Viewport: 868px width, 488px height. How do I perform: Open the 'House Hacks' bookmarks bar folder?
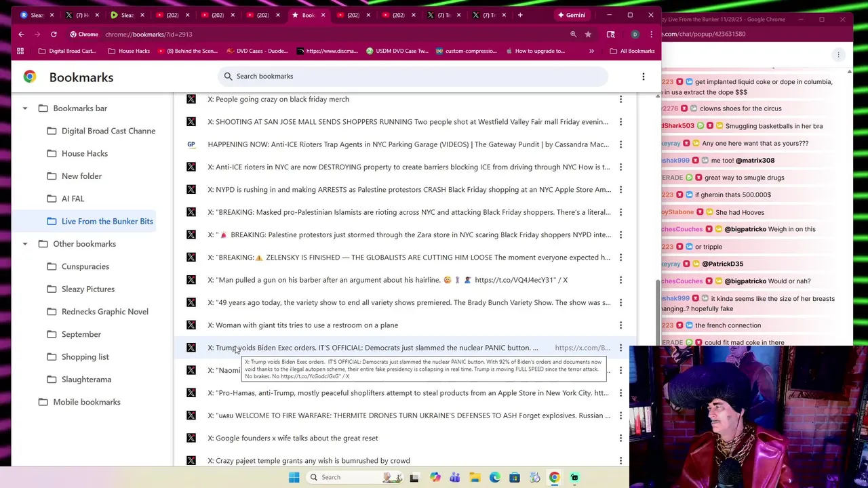tap(128, 51)
